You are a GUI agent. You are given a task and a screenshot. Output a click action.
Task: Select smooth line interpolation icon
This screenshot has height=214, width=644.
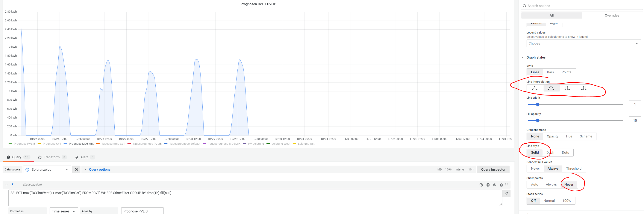click(x=551, y=88)
